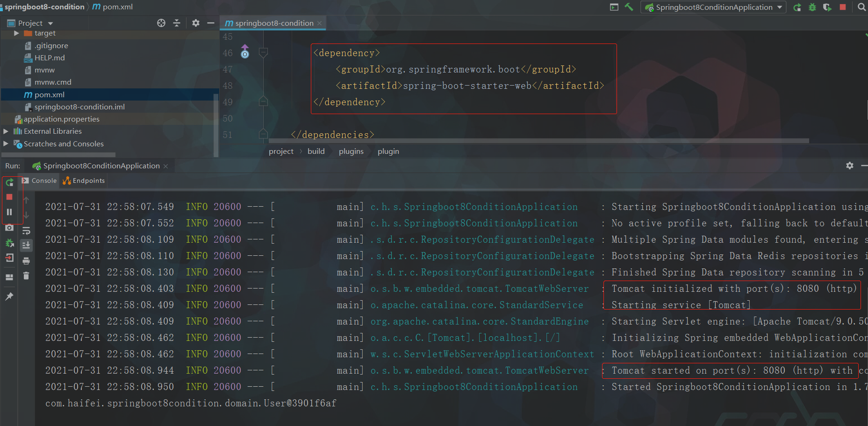Collapse all nodes in the Project tree
Image resolution: width=868 pixels, height=426 pixels.
177,22
